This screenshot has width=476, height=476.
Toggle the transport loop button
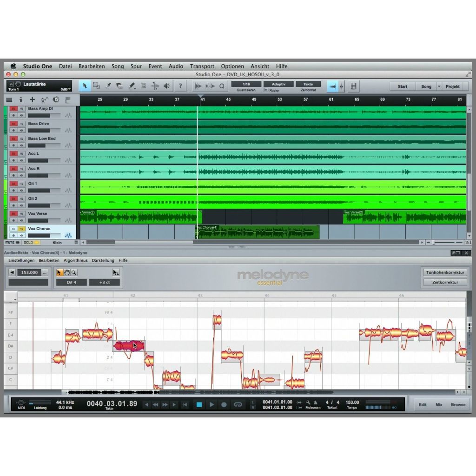click(238, 405)
